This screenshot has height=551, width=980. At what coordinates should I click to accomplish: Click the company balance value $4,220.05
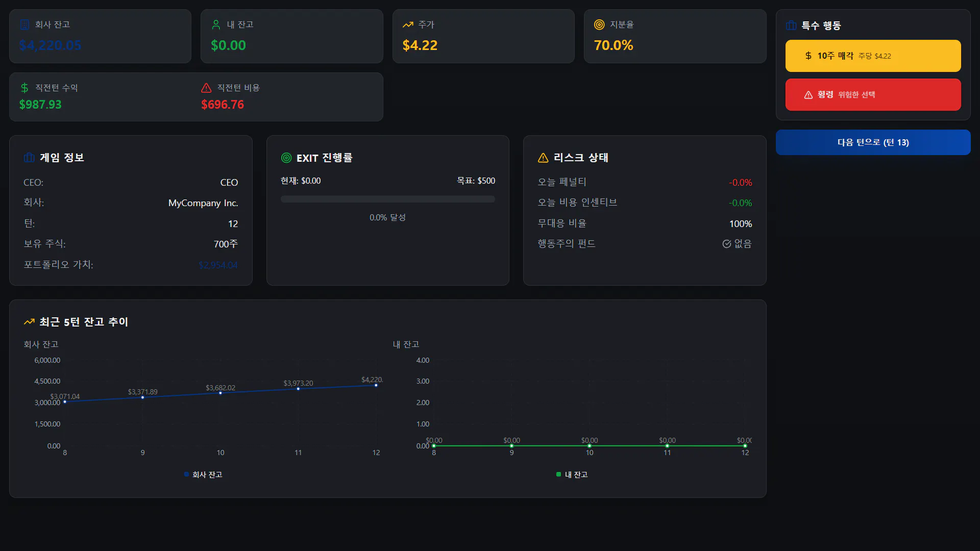pos(50,45)
